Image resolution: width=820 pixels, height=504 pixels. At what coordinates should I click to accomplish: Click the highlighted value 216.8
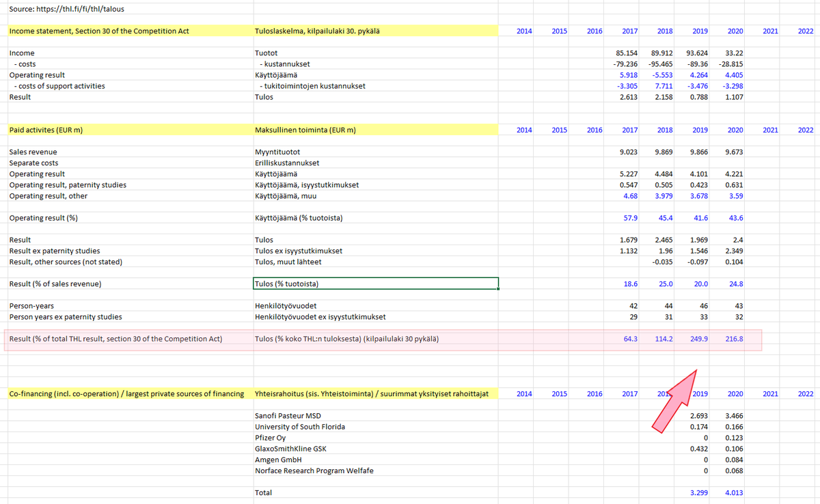click(x=734, y=339)
